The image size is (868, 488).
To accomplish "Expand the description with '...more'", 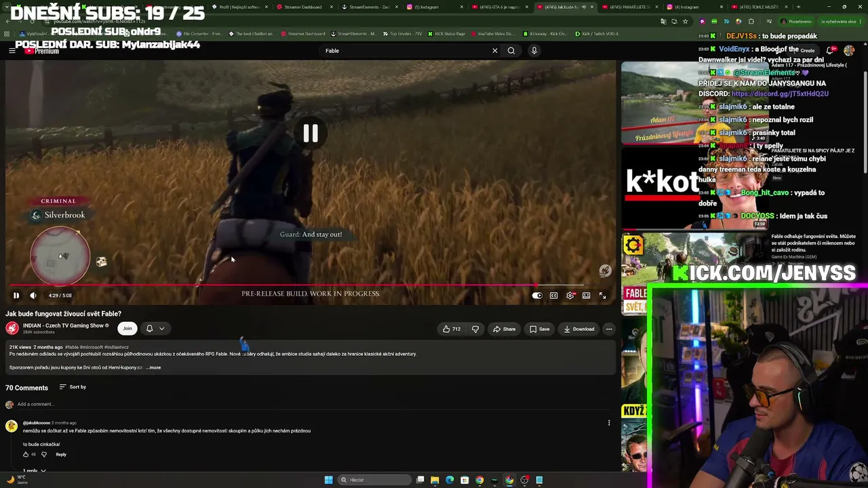I will point(153,368).
